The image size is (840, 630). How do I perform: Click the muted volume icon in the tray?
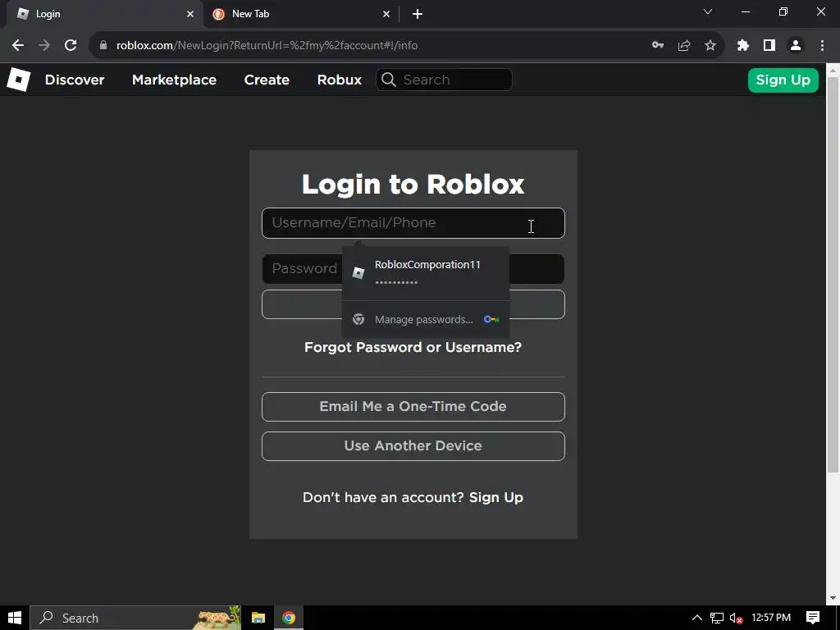737,619
